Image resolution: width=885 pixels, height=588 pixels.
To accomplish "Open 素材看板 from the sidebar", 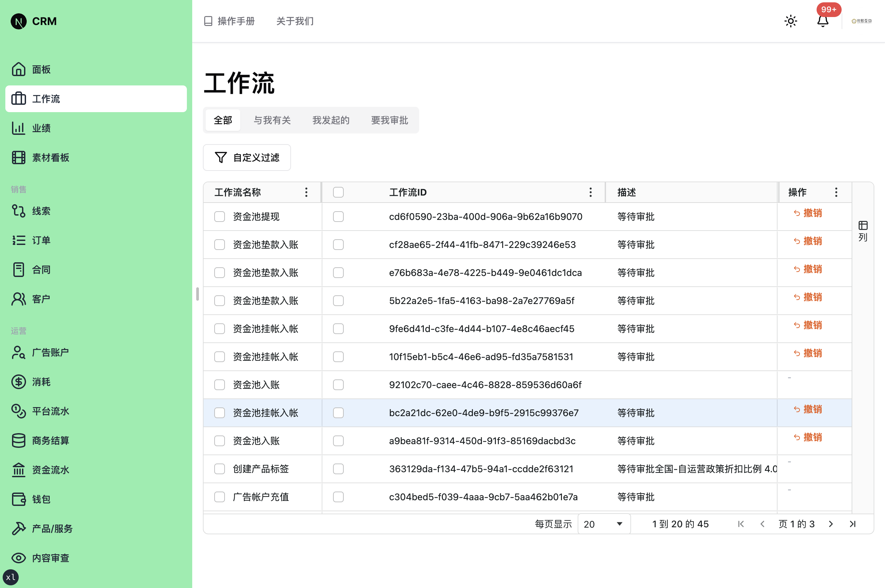I will pos(18,157).
